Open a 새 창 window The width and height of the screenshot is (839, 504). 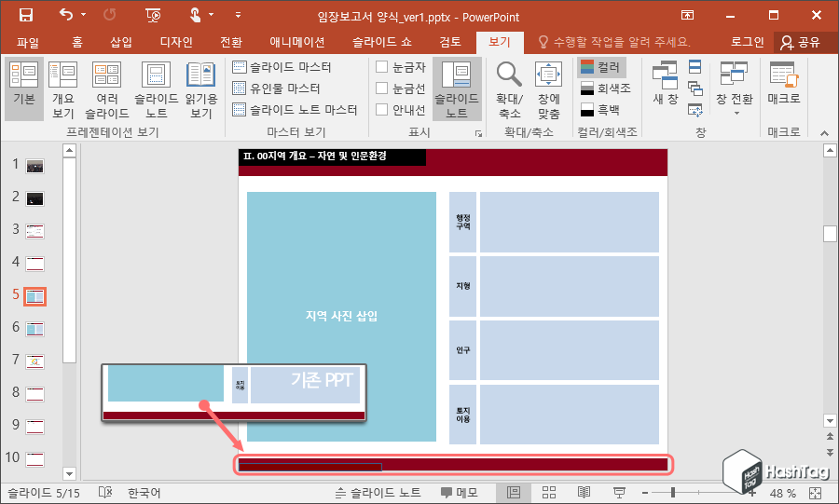tap(665, 83)
